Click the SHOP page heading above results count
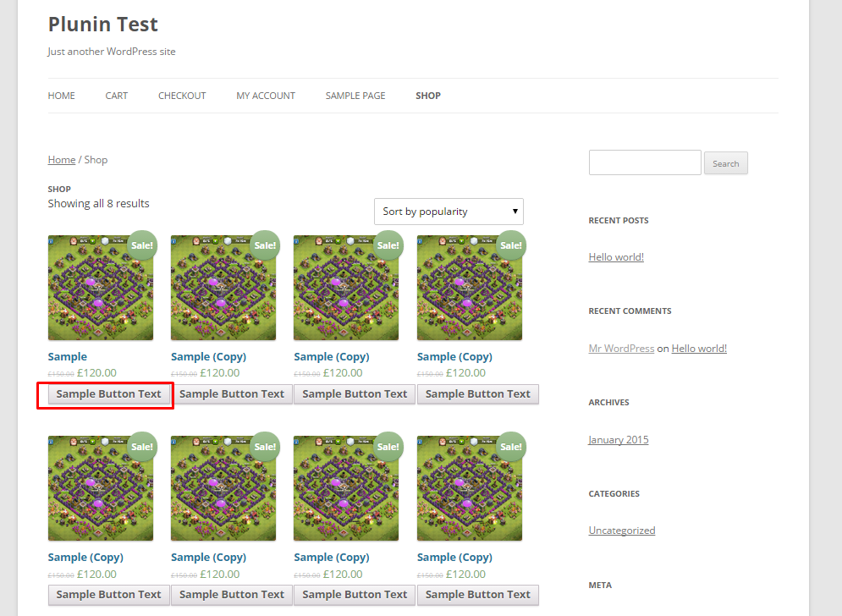This screenshot has height=616, width=842. click(59, 189)
